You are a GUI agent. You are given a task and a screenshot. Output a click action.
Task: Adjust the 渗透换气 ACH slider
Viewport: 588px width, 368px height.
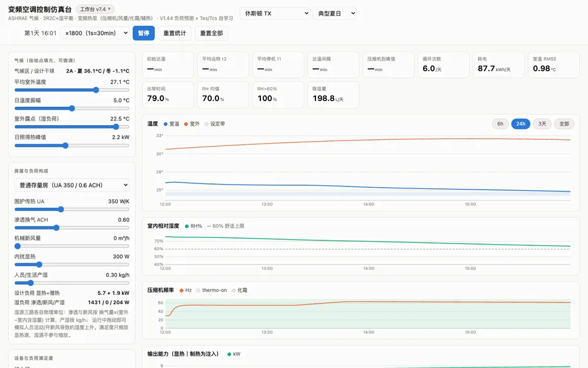pyautogui.click(x=72, y=228)
